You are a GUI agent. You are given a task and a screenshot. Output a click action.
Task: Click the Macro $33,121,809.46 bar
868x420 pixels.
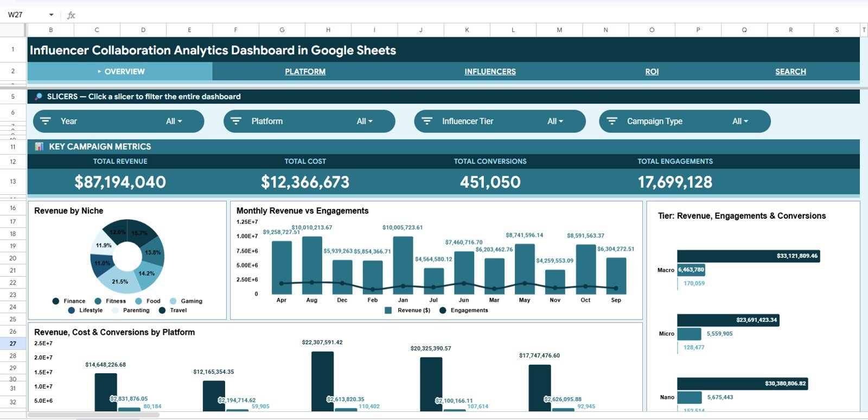(x=749, y=256)
